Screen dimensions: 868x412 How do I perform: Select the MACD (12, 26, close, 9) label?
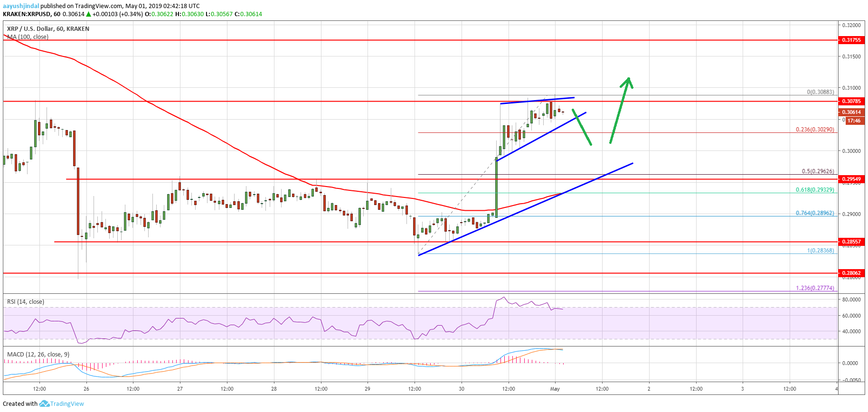point(38,355)
